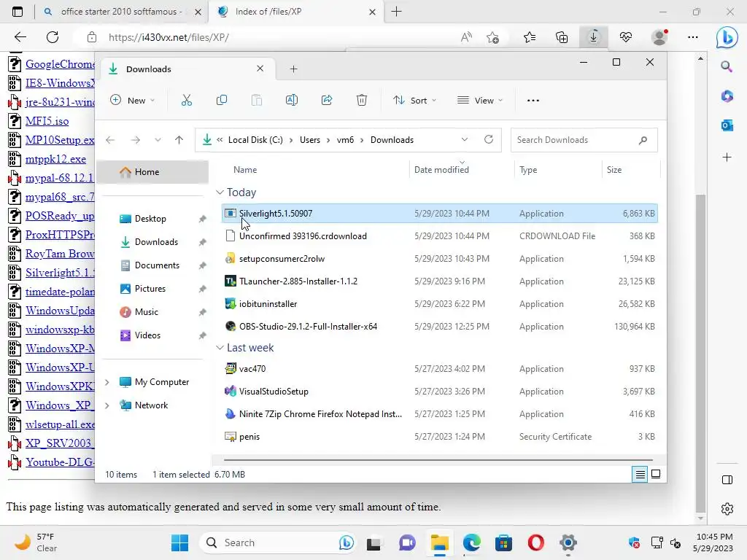This screenshot has height=560, width=747.
Task: Click the Cut scissors icon in Explorer toolbar
Action: [x=187, y=100]
